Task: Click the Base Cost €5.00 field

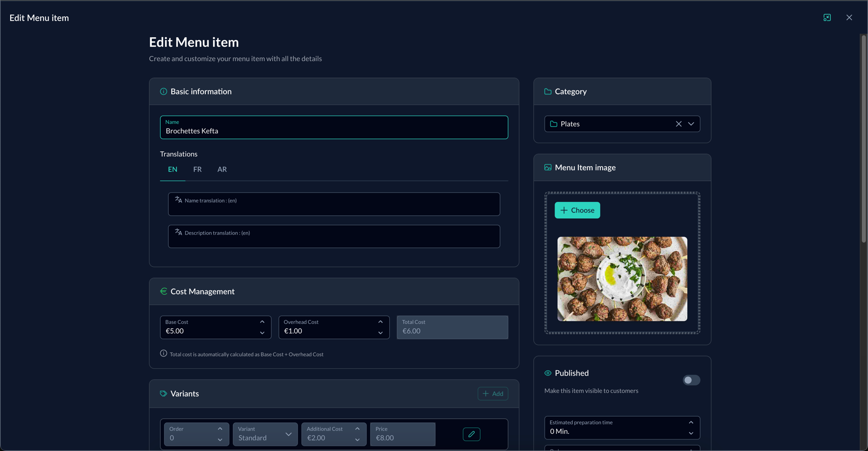Action: pos(215,327)
